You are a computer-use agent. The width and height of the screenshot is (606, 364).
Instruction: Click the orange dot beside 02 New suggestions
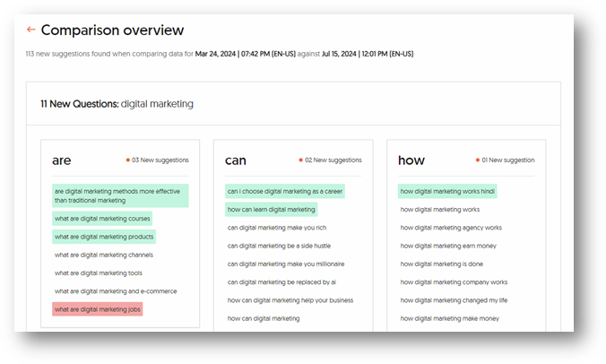300,160
